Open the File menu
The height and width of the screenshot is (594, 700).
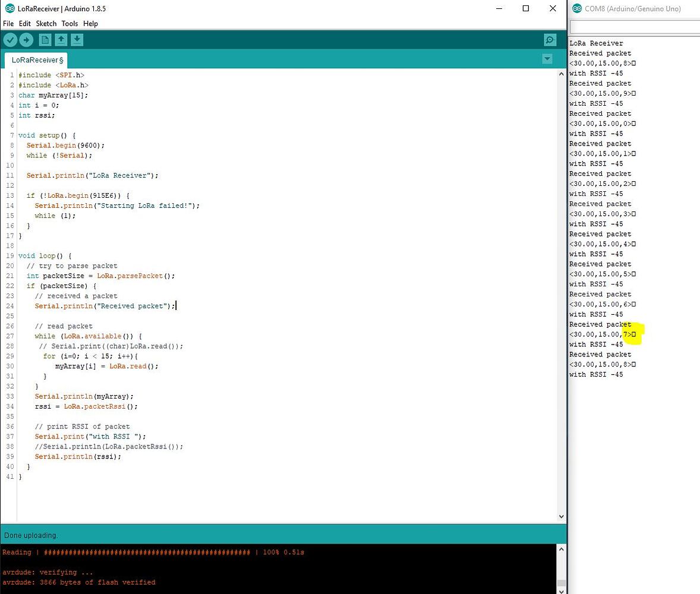tap(8, 24)
